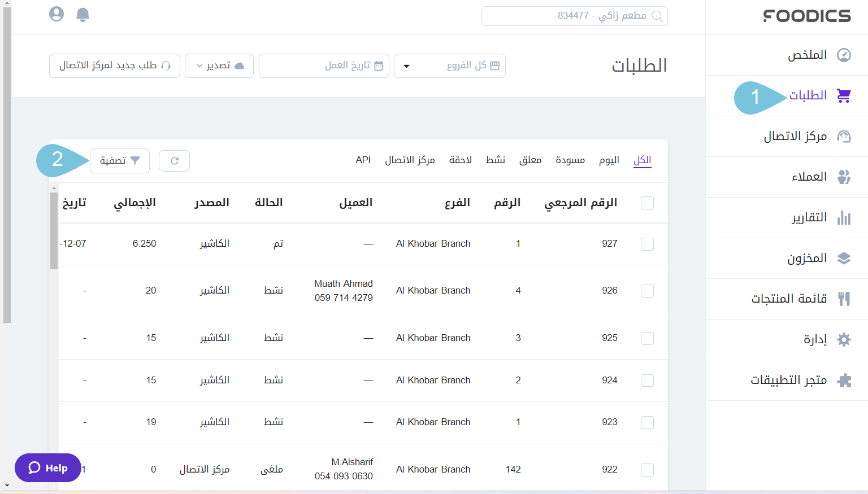This screenshot has height=494, width=868.
Task: Switch to the نشط orders tab
Action: 496,160
